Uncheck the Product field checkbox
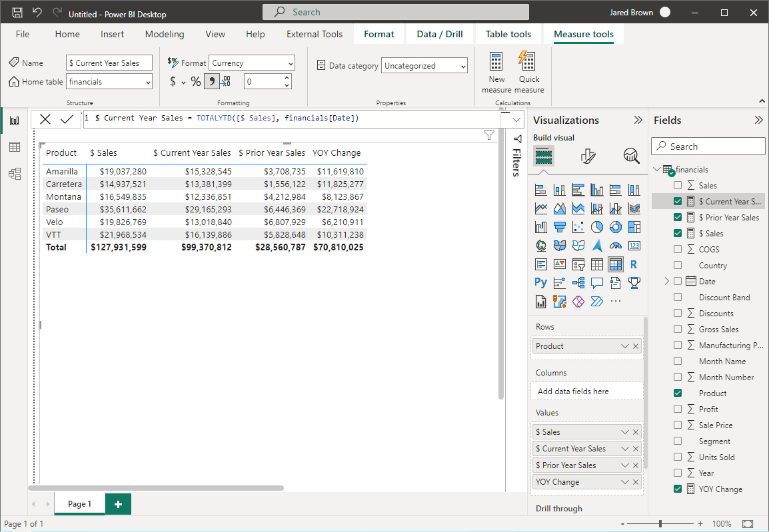The width and height of the screenshot is (769, 532). click(678, 393)
